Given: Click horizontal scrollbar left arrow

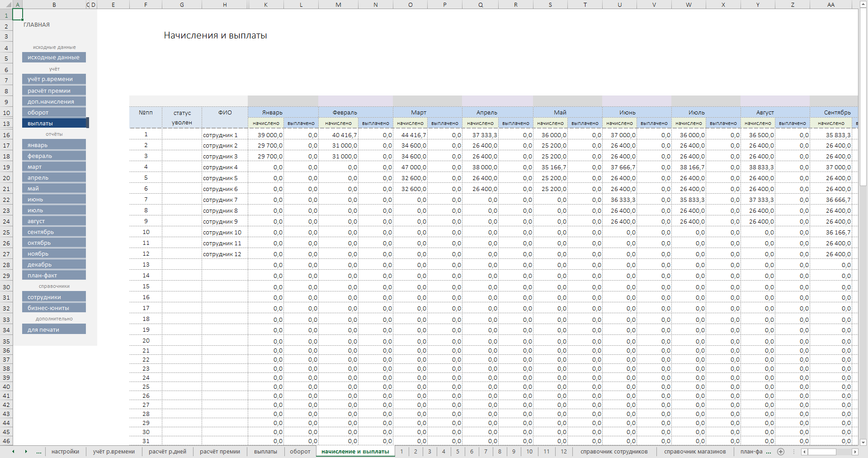Looking at the screenshot, I should pos(804,452).
